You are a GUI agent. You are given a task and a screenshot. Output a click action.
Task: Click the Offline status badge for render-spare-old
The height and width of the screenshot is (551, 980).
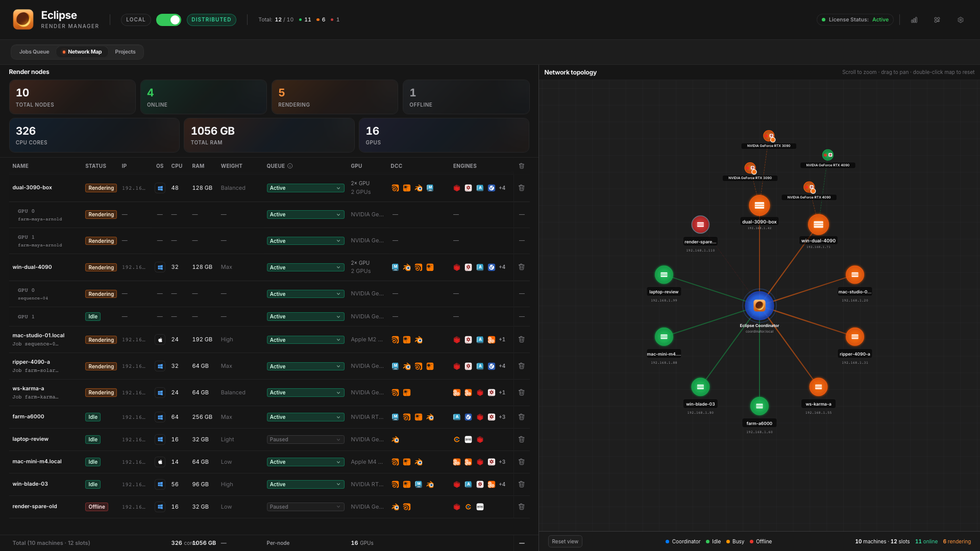pyautogui.click(x=96, y=507)
